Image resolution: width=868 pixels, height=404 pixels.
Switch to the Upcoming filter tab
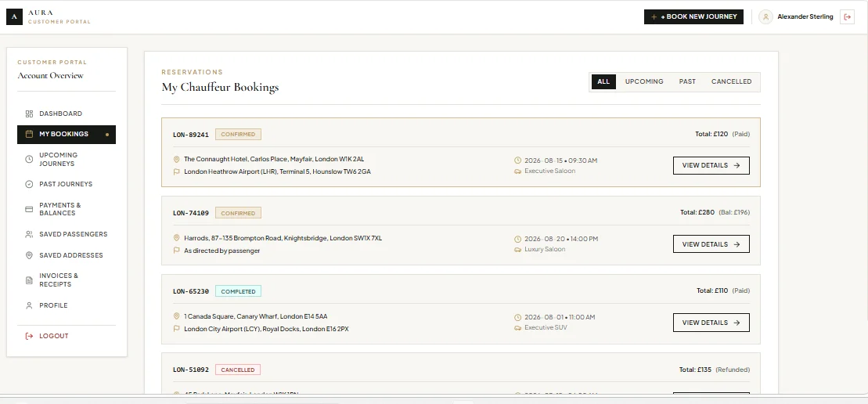pyautogui.click(x=644, y=82)
